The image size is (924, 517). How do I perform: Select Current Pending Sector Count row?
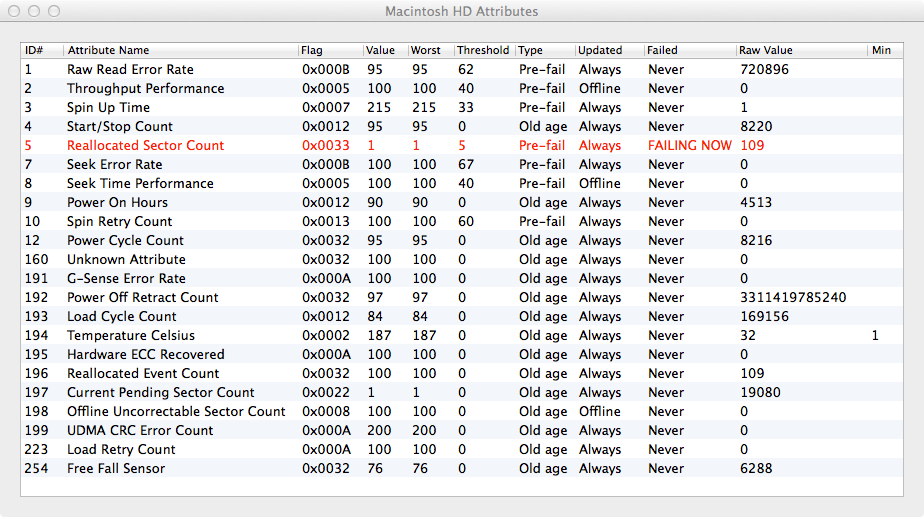point(462,393)
